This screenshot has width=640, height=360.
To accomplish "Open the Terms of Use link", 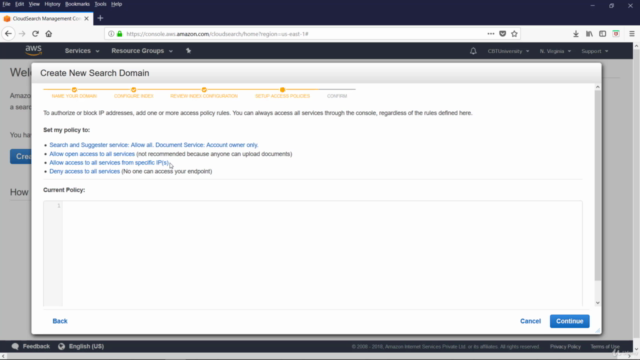I will [x=605, y=347].
